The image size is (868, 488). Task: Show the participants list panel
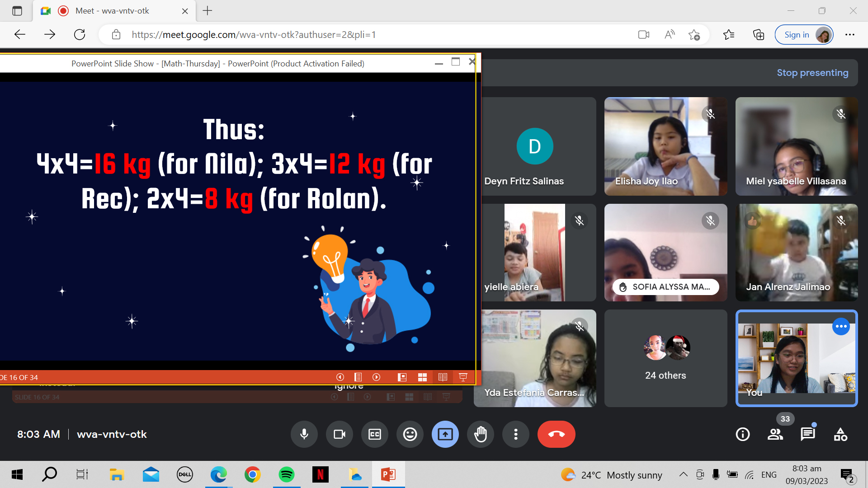(775, 434)
